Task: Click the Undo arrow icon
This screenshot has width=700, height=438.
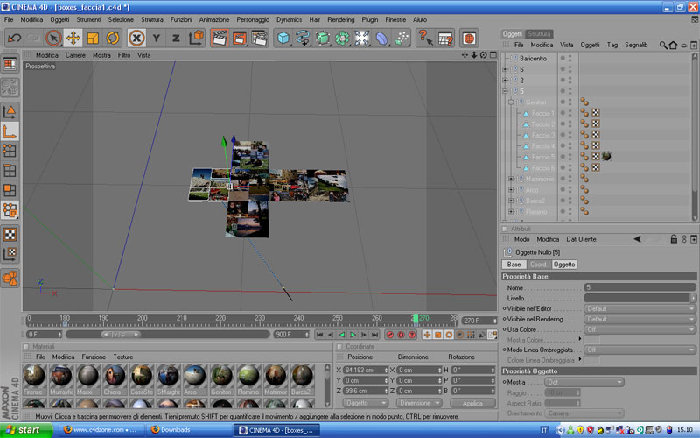Action: pyautogui.click(x=14, y=38)
